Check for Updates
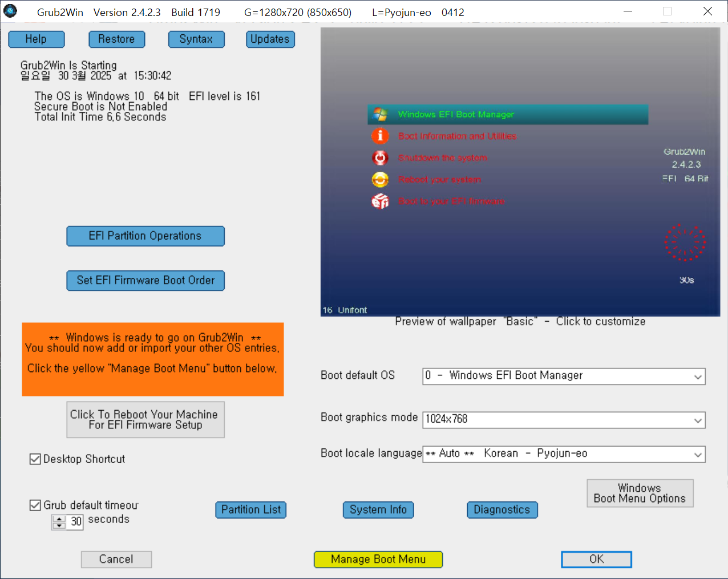 coord(270,39)
